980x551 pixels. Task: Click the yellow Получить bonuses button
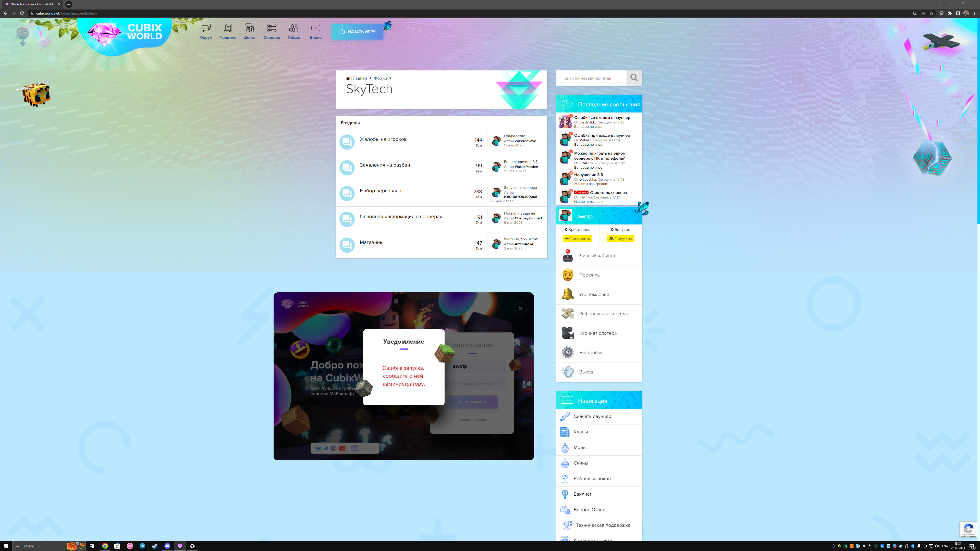pos(620,239)
